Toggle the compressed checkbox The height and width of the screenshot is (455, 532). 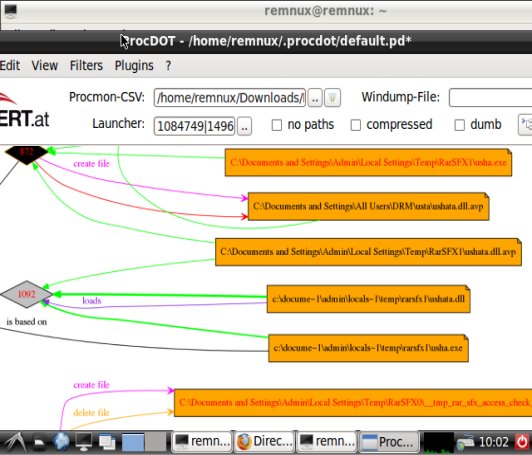click(356, 125)
